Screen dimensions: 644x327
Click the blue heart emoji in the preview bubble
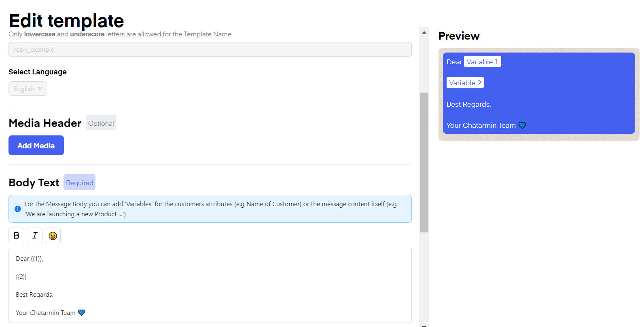click(x=522, y=125)
